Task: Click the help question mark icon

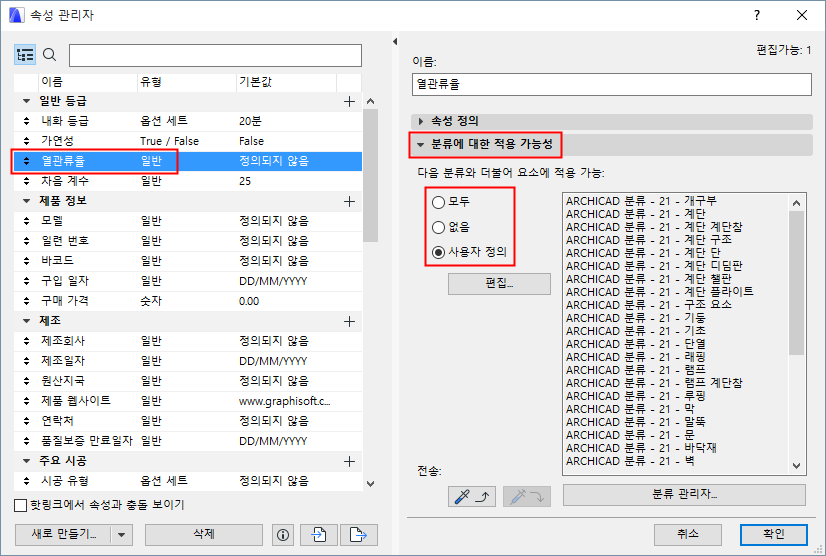Action: [x=757, y=15]
